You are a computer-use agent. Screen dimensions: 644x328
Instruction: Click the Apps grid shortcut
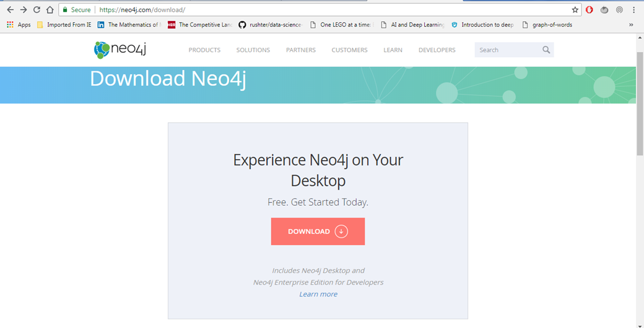[19, 25]
